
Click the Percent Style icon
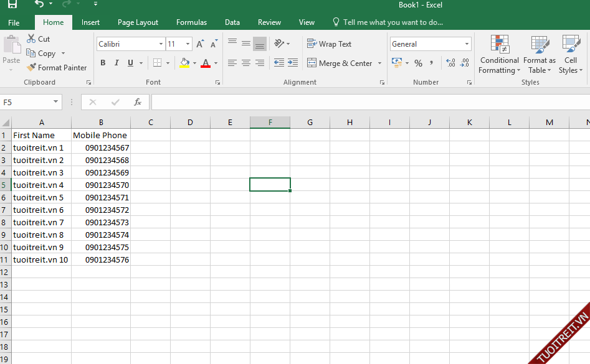click(x=418, y=63)
